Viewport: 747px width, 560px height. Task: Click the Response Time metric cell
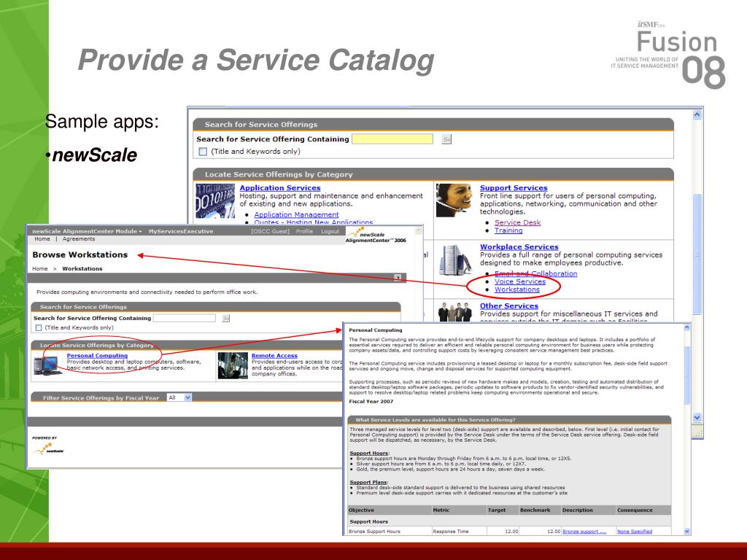(x=451, y=532)
